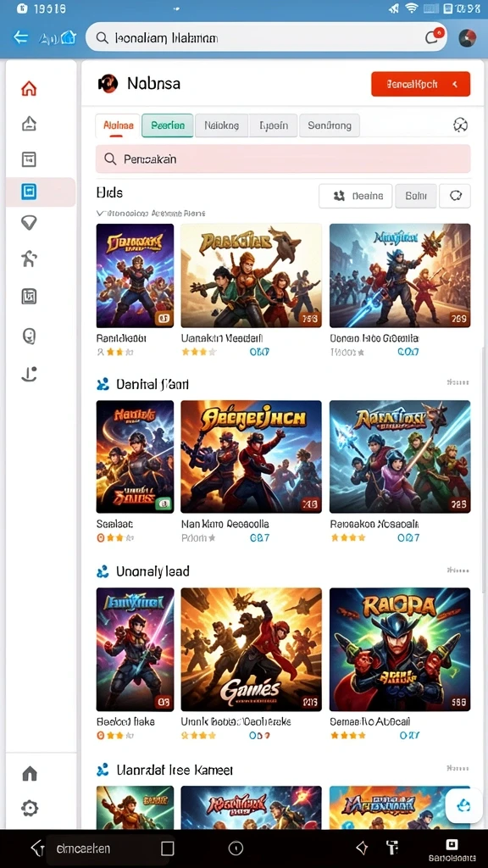The image size is (488, 868).
Task: Open the Games poster thumbnail
Action: [x=251, y=649]
